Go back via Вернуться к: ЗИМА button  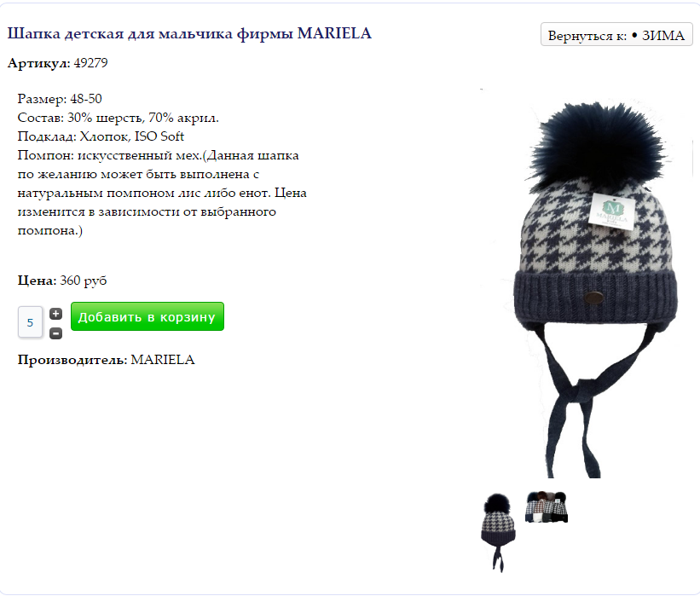tap(616, 35)
